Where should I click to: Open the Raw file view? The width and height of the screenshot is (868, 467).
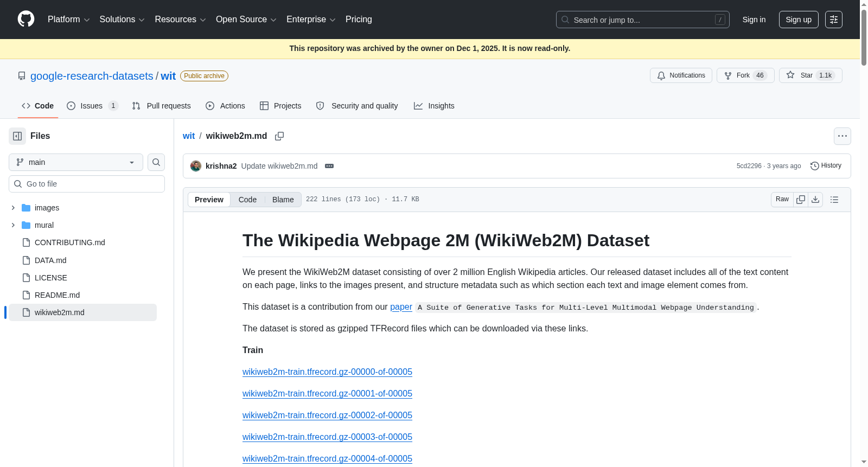coord(782,200)
